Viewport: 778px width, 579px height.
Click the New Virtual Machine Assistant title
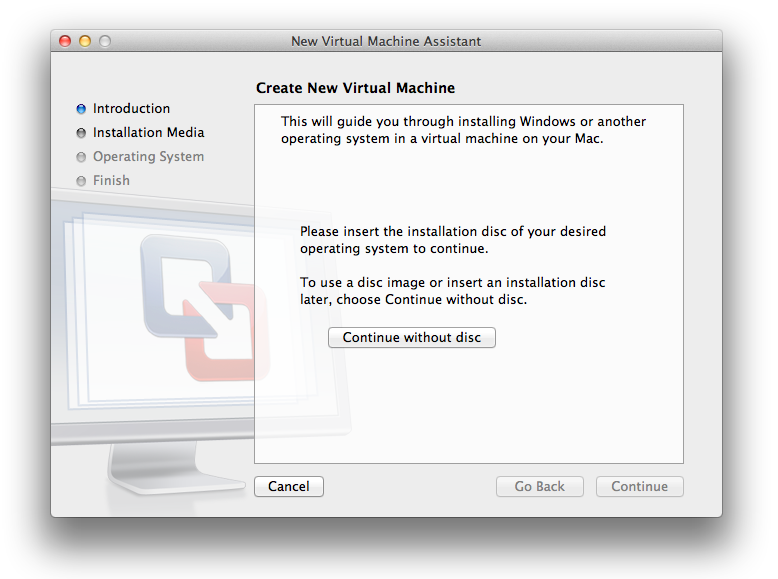click(x=386, y=41)
